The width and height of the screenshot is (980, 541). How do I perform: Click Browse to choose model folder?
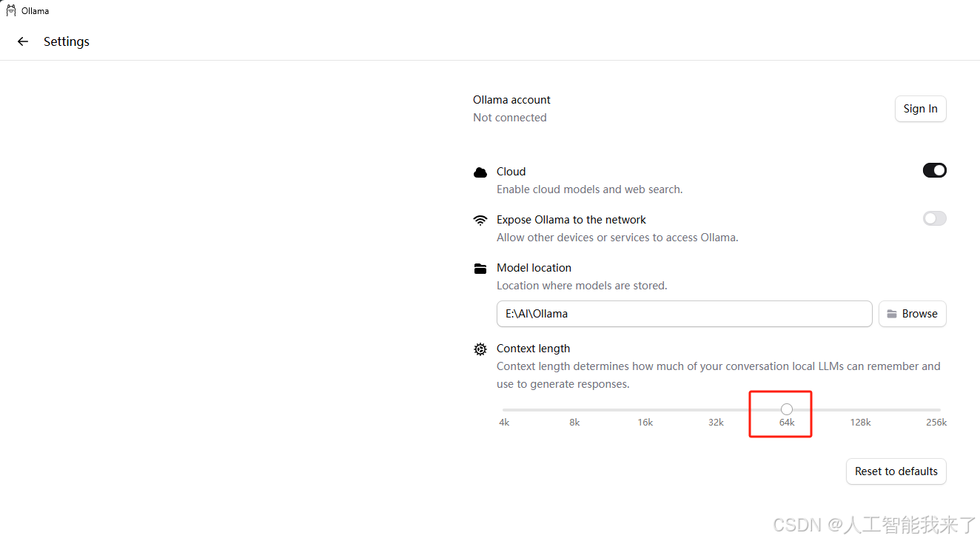(912, 314)
